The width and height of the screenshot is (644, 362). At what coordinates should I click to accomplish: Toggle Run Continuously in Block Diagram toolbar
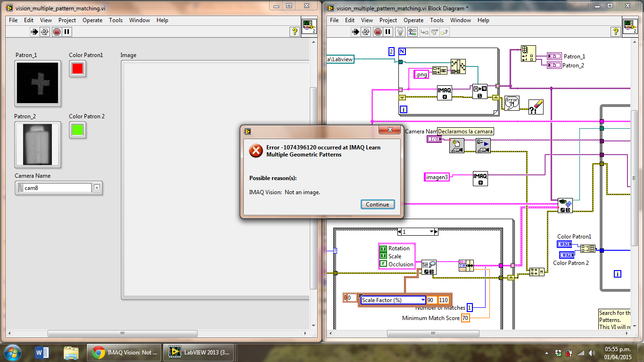[x=366, y=32]
